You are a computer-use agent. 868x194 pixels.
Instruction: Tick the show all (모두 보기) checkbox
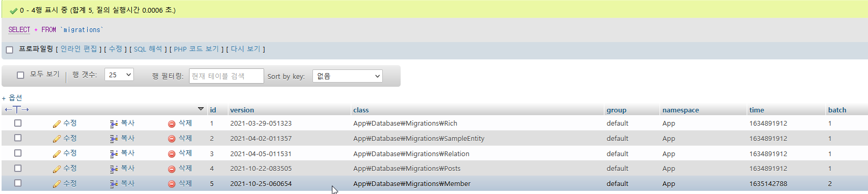[x=20, y=75]
